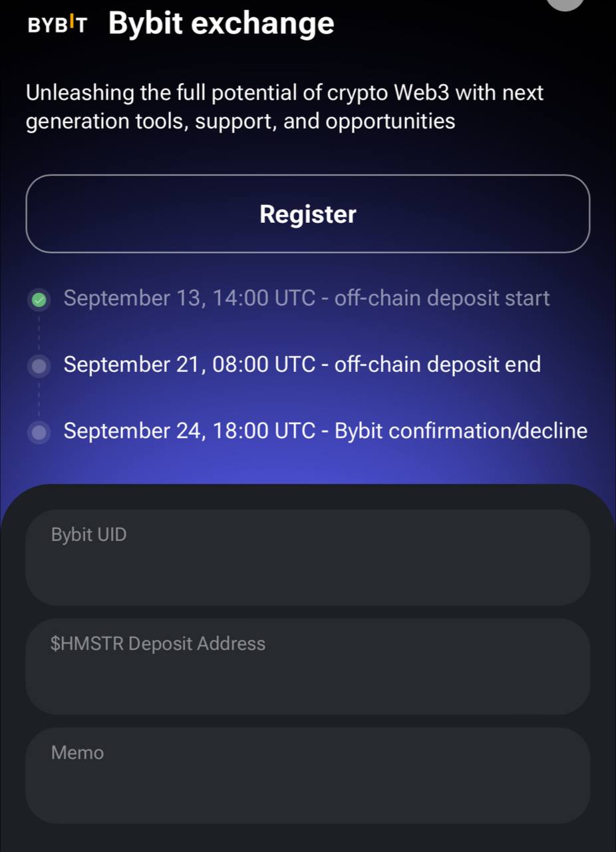Click the Bybit confirmation/decline step text
Viewport: 616px width, 852px height.
[x=325, y=431]
